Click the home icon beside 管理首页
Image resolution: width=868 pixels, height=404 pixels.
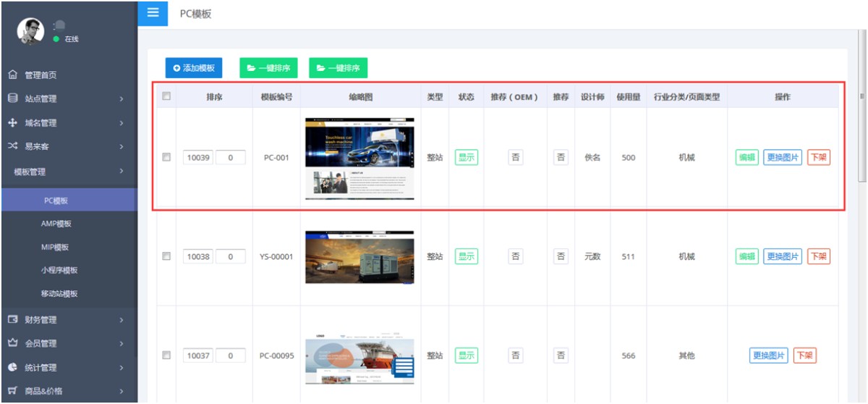[x=12, y=75]
